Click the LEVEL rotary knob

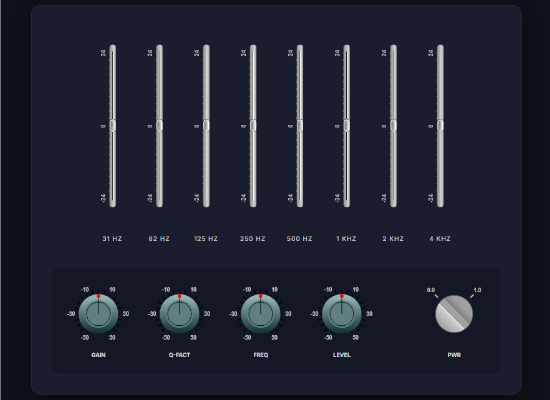click(x=342, y=313)
